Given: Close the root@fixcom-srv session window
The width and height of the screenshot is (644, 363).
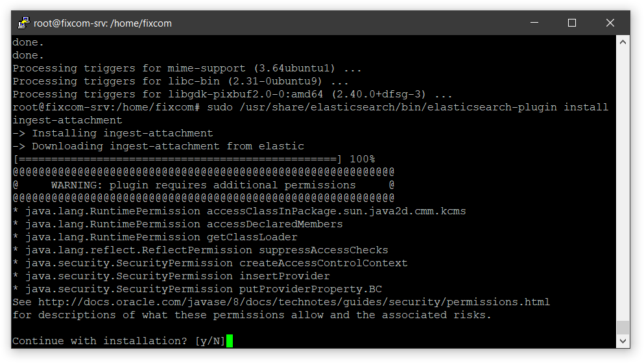Looking at the screenshot, I should (x=610, y=23).
